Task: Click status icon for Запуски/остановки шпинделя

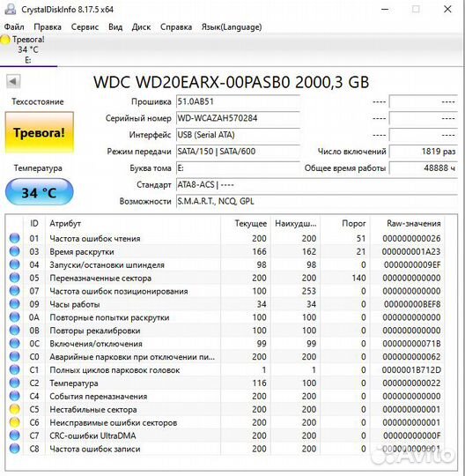Action: click(15, 264)
